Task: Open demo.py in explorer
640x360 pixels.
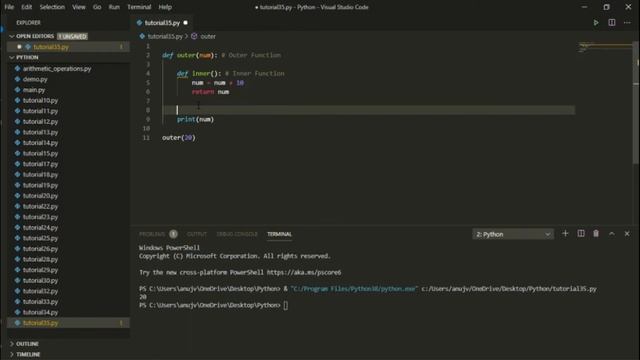Action: pos(35,79)
